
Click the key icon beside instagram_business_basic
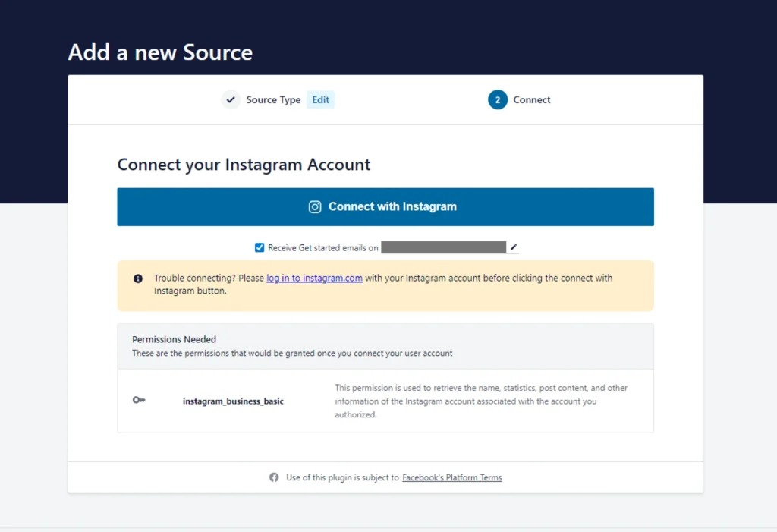pos(139,401)
